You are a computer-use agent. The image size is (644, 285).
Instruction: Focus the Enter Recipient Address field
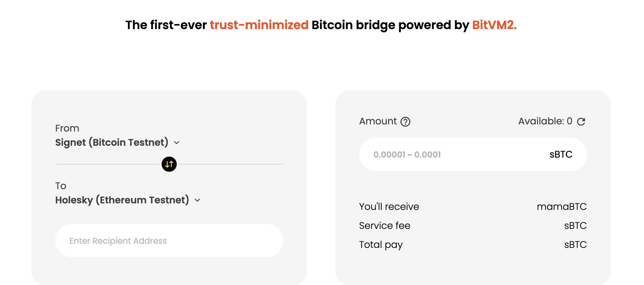coord(169,241)
